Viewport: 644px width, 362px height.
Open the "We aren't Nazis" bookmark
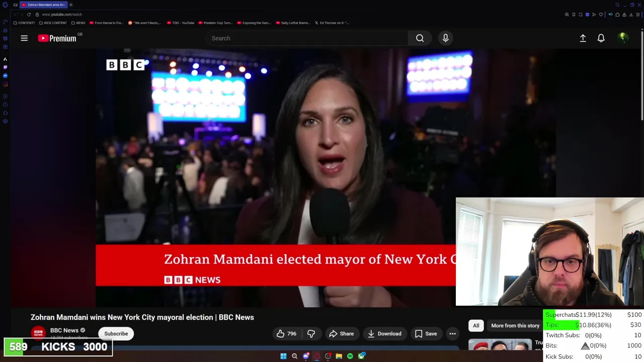[x=144, y=23]
